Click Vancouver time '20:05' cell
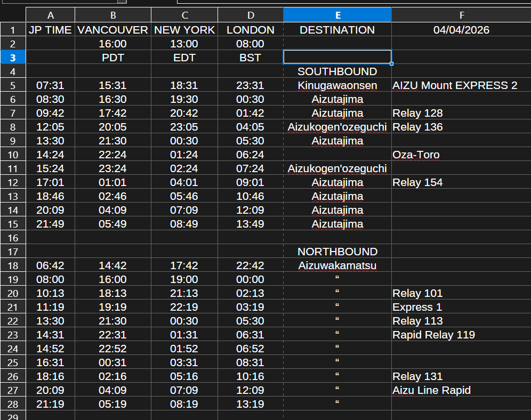 [x=113, y=127]
